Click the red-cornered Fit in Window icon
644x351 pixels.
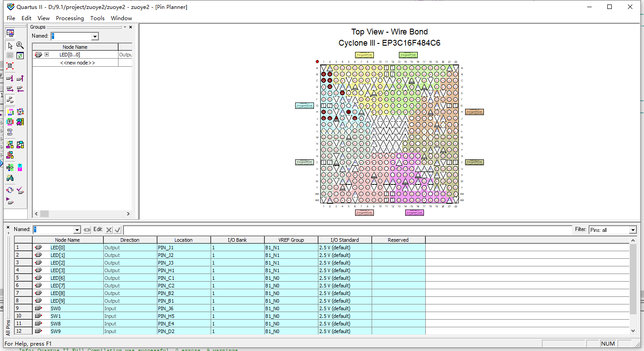pyautogui.click(x=10, y=66)
